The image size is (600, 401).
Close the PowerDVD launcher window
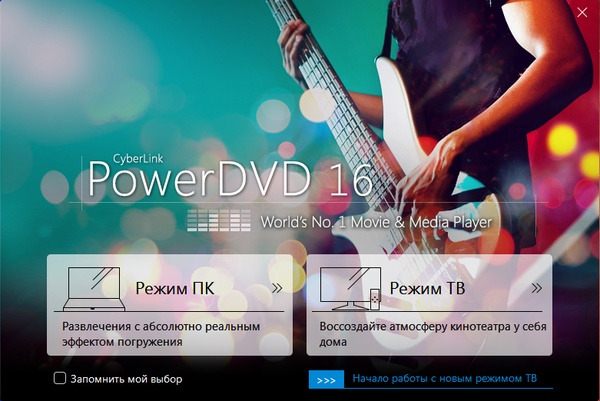(x=582, y=13)
